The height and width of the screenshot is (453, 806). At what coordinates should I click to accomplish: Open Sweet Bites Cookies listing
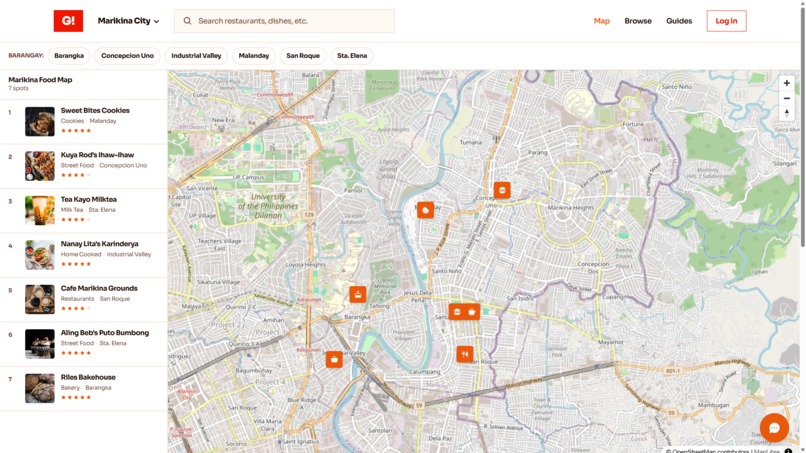(x=83, y=121)
